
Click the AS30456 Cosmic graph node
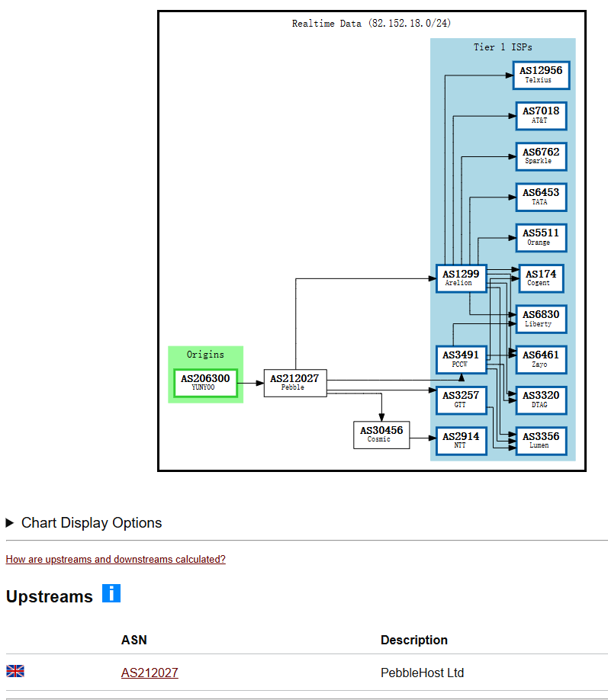click(x=381, y=435)
